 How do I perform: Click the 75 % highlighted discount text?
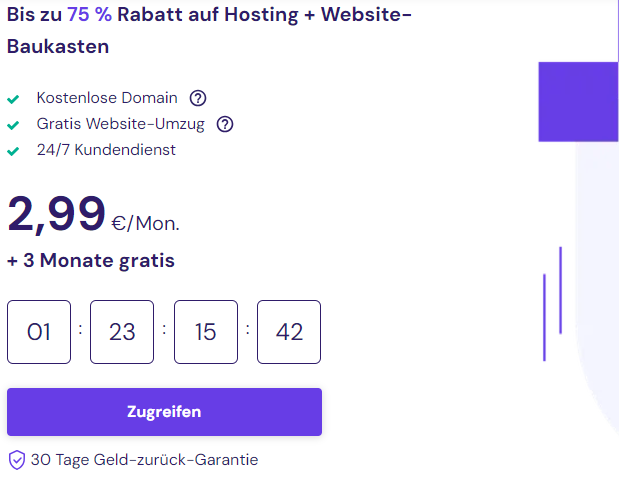tap(90, 15)
